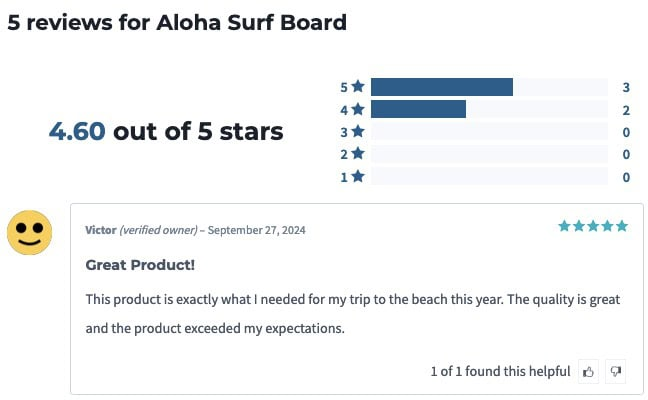This screenshot has width=648, height=400.
Task: Click the 1 star rating bar
Action: point(489,177)
